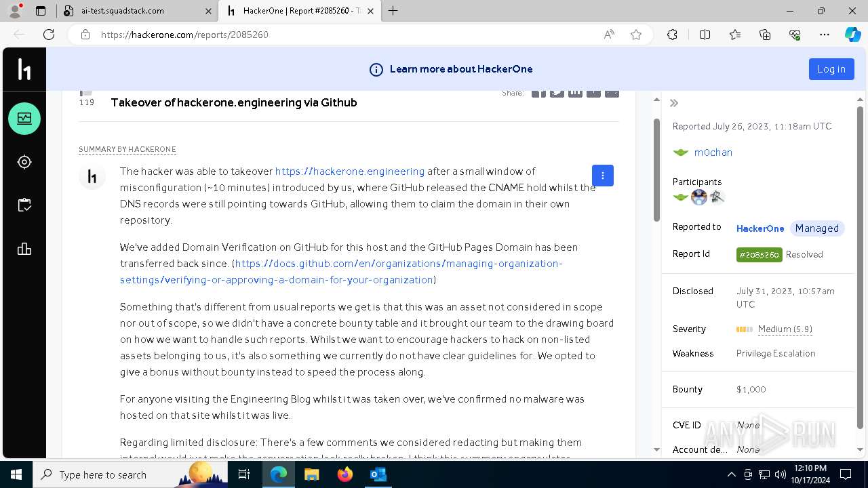The width and height of the screenshot is (868, 488).
Task: Click the Log in button
Action: click(831, 69)
